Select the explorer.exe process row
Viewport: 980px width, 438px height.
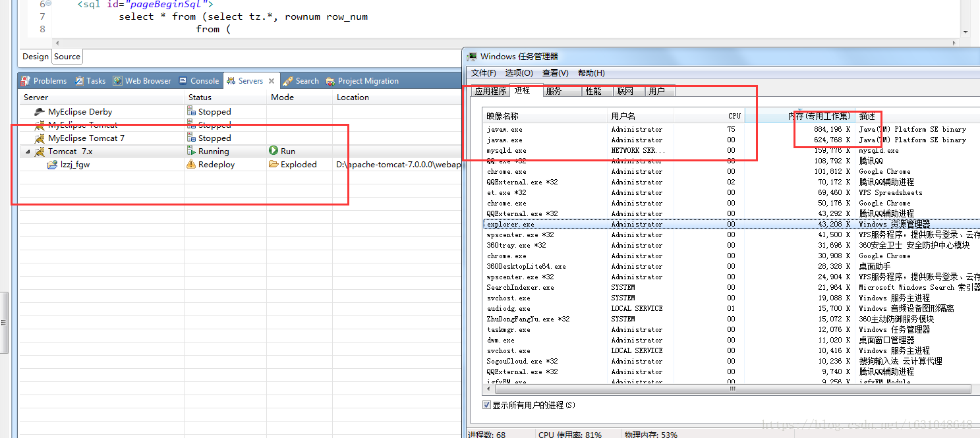[x=732, y=224]
